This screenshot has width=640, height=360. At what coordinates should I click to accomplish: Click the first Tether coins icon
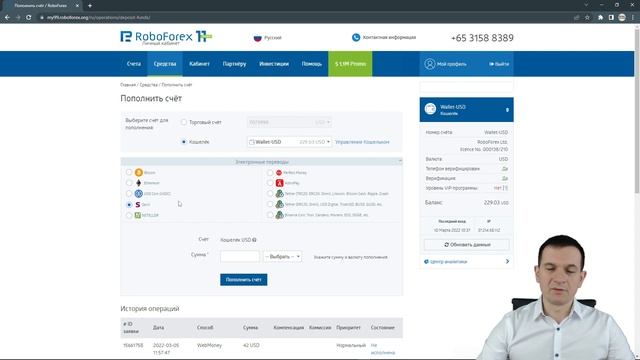click(280, 193)
